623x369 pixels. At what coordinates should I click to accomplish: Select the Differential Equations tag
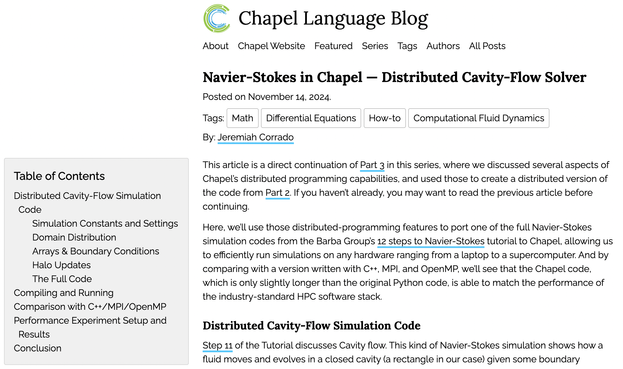point(311,118)
